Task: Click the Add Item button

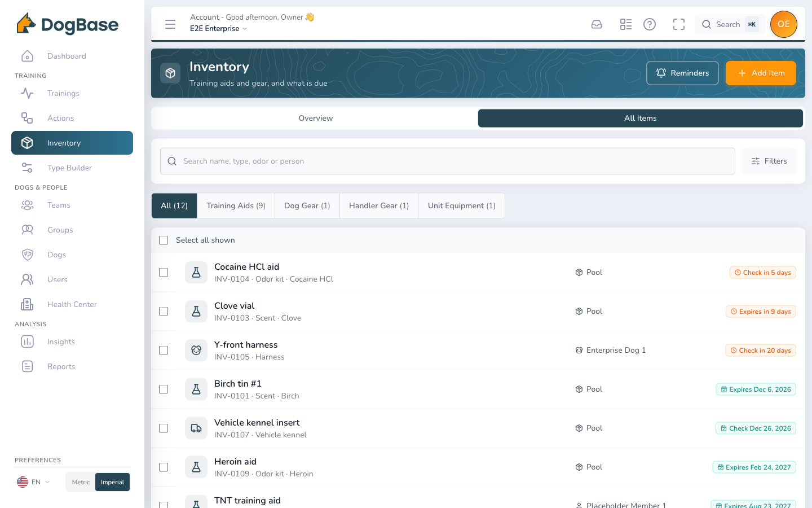Action: tap(761, 73)
